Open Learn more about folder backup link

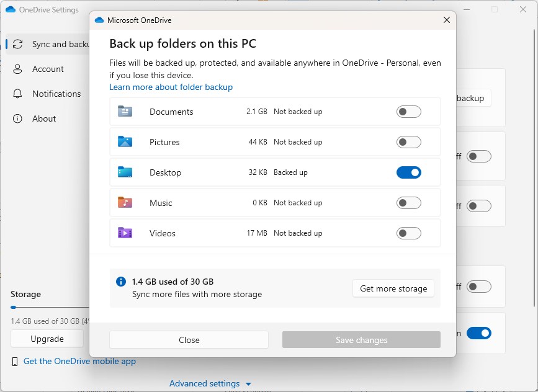tap(171, 87)
